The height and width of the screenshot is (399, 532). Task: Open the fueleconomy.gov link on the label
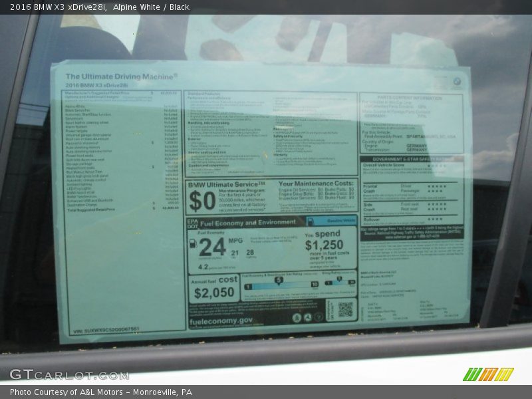[x=221, y=321]
